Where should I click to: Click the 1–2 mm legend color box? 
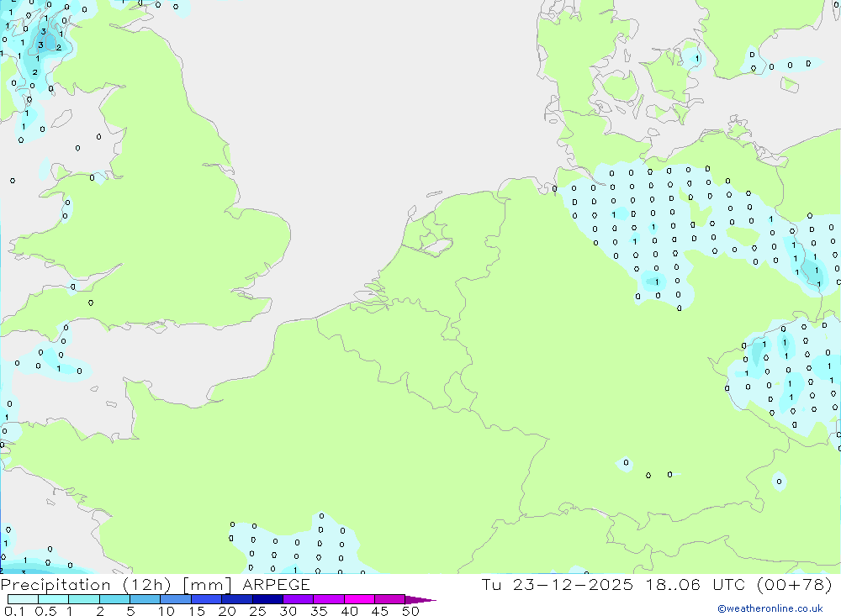[x=84, y=599]
